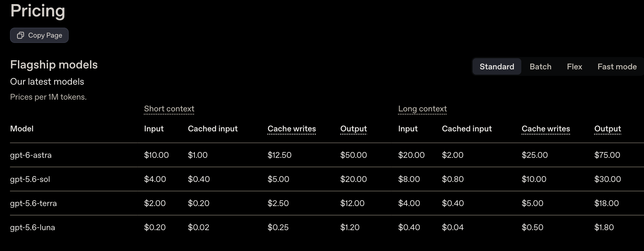Click gpt-6-astra long context output price $75.00
This screenshot has height=251, width=644.
[x=607, y=155]
